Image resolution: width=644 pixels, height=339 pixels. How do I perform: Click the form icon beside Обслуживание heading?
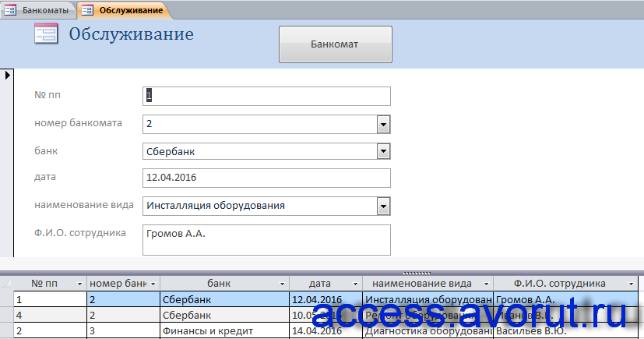(x=46, y=34)
